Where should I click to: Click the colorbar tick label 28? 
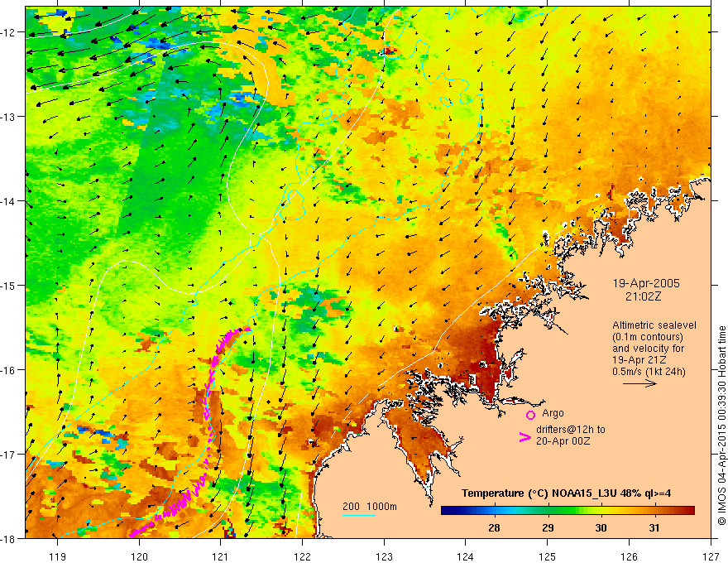click(x=494, y=527)
